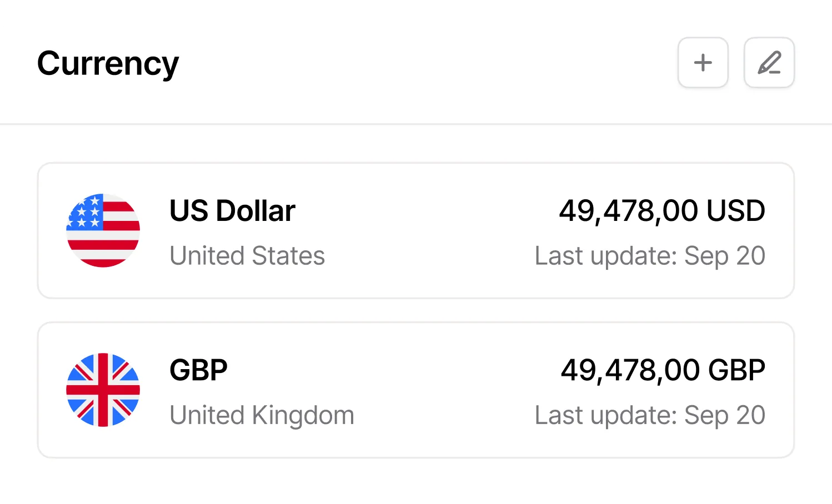832x504 pixels.
Task: Click the gap between the two cards
Action: 415,310
